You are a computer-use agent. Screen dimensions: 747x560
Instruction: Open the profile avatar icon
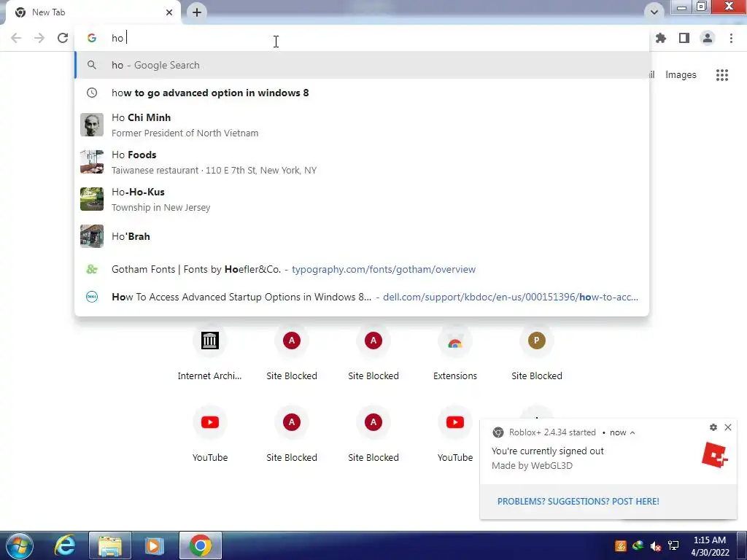[x=708, y=38]
